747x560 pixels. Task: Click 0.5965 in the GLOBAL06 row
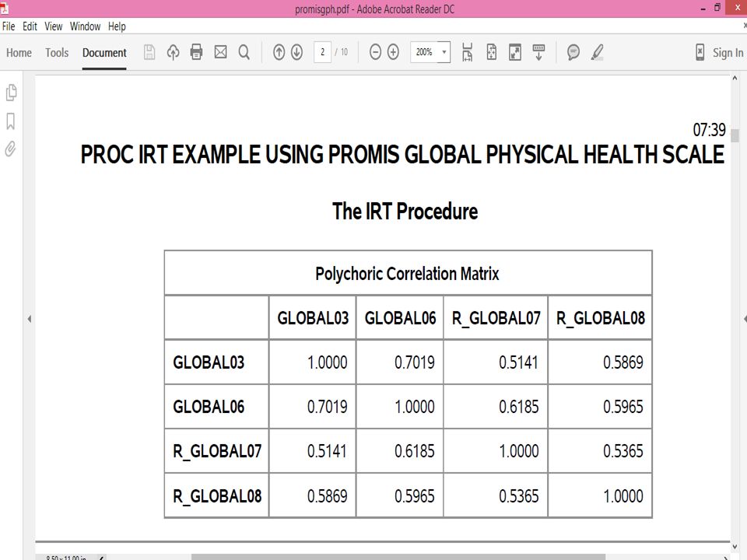(x=622, y=406)
